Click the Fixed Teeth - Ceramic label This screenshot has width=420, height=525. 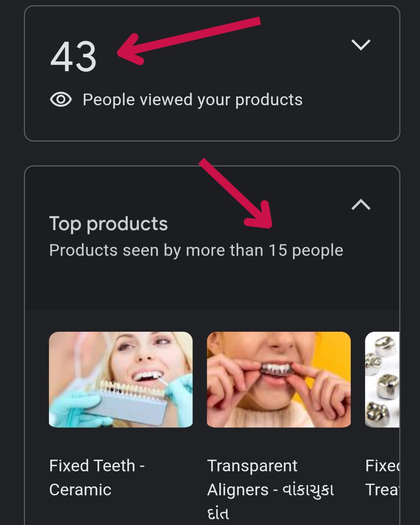[x=96, y=477]
